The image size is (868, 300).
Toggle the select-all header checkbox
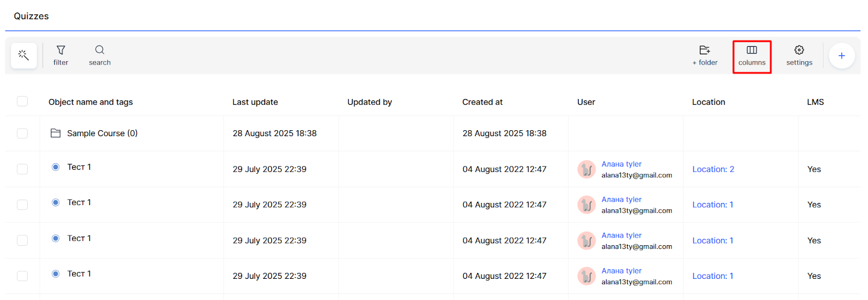point(22,101)
